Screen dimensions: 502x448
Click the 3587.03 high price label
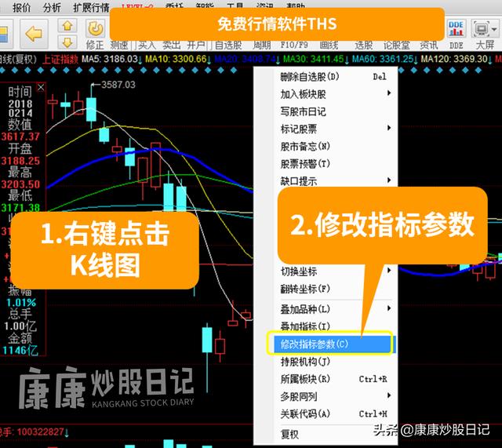[x=118, y=85]
